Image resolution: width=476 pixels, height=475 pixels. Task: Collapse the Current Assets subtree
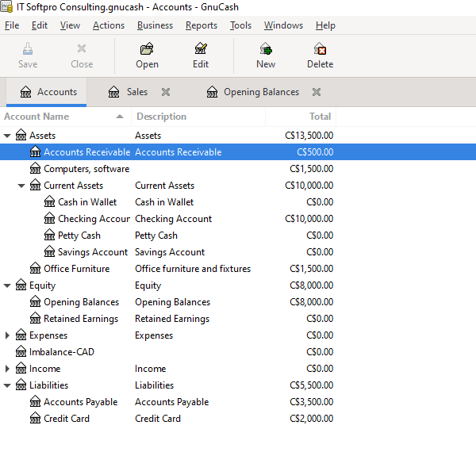coord(22,186)
